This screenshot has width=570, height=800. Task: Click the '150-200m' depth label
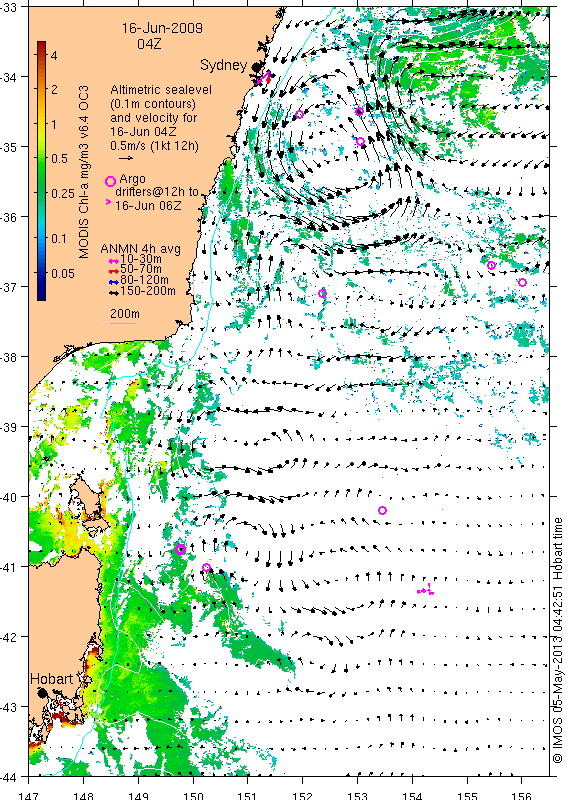pos(148,291)
